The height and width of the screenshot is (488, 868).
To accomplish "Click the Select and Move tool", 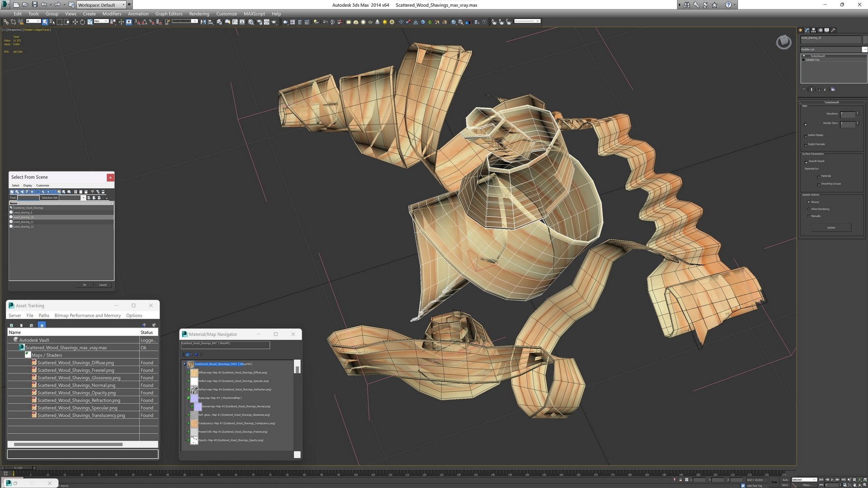I will [75, 22].
